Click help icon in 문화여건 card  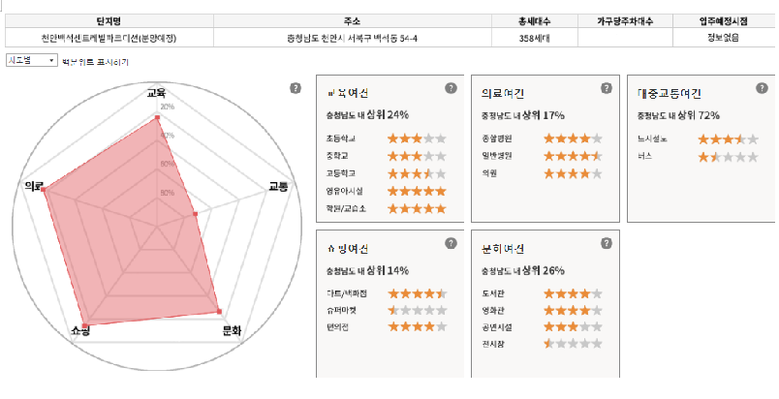click(606, 243)
